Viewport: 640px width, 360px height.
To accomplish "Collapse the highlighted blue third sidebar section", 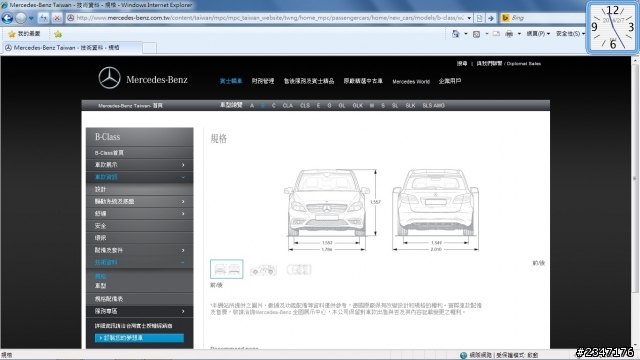I will point(183,177).
